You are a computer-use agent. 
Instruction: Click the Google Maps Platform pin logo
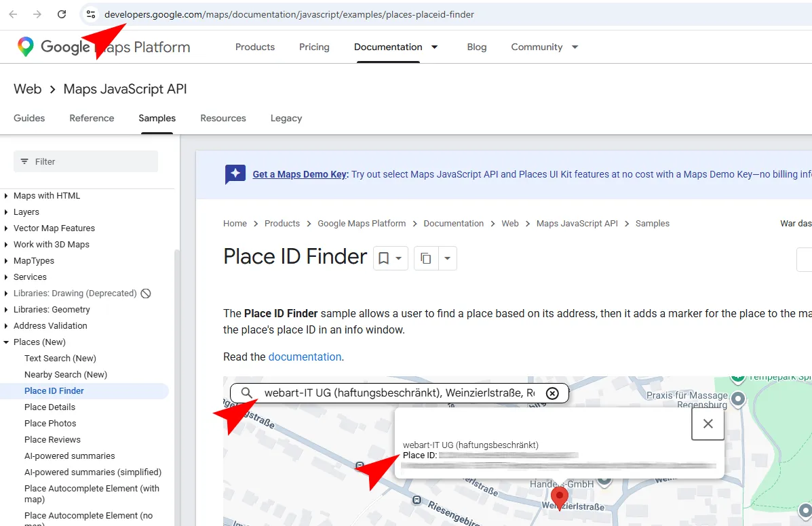[25, 47]
